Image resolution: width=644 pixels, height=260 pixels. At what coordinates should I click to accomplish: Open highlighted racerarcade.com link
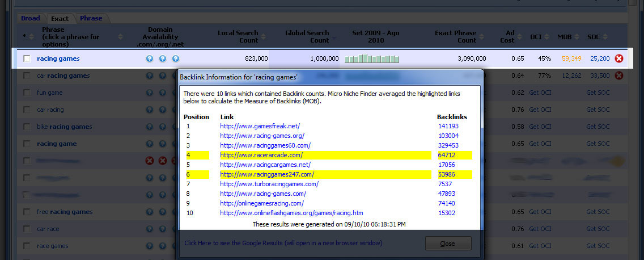coord(261,155)
